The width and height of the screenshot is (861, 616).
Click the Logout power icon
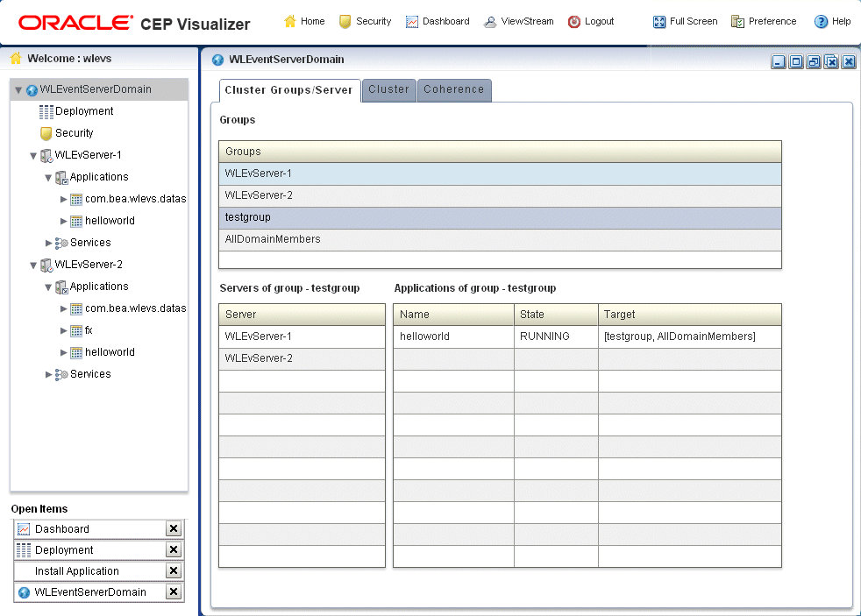pyautogui.click(x=573, y=21)
